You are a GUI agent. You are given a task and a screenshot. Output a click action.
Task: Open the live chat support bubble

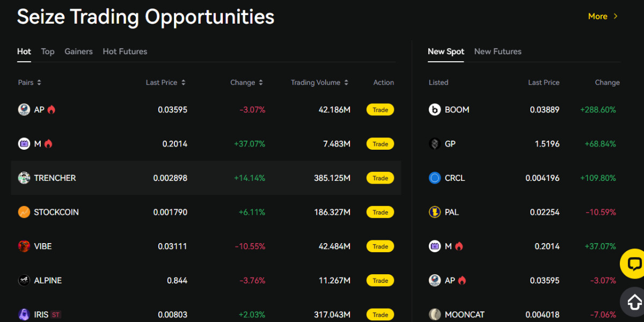(633, 264)
